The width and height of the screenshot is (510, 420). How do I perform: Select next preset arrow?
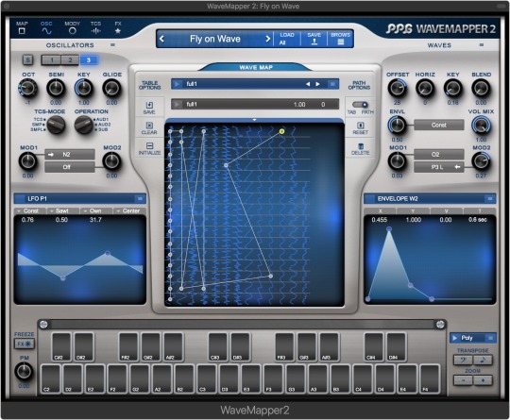[268, 39]
